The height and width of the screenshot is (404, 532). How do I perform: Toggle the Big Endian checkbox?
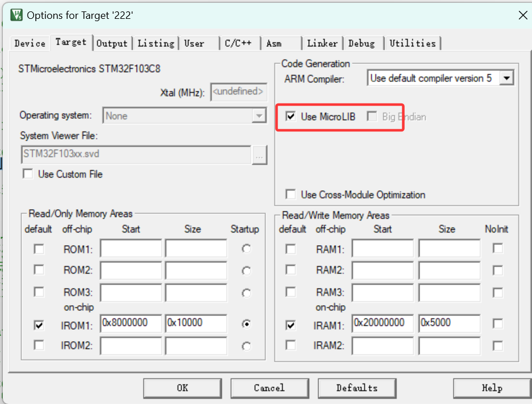[x=372, y=117]
